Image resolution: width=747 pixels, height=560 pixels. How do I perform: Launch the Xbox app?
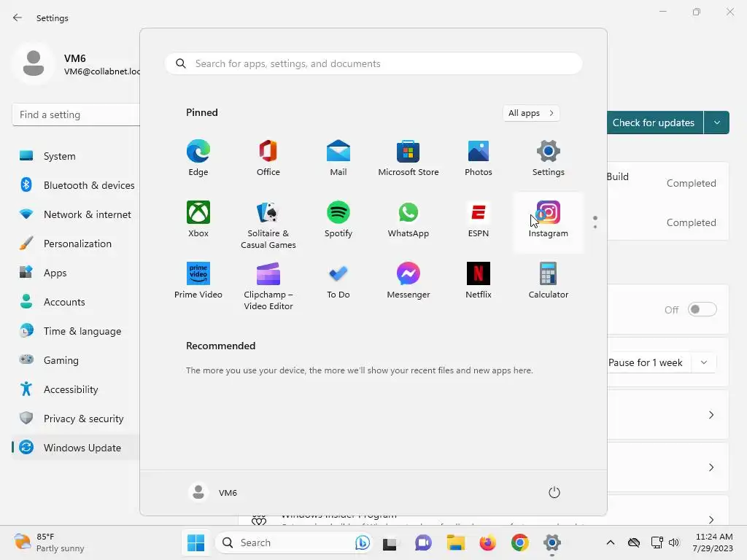click(198, 219)
